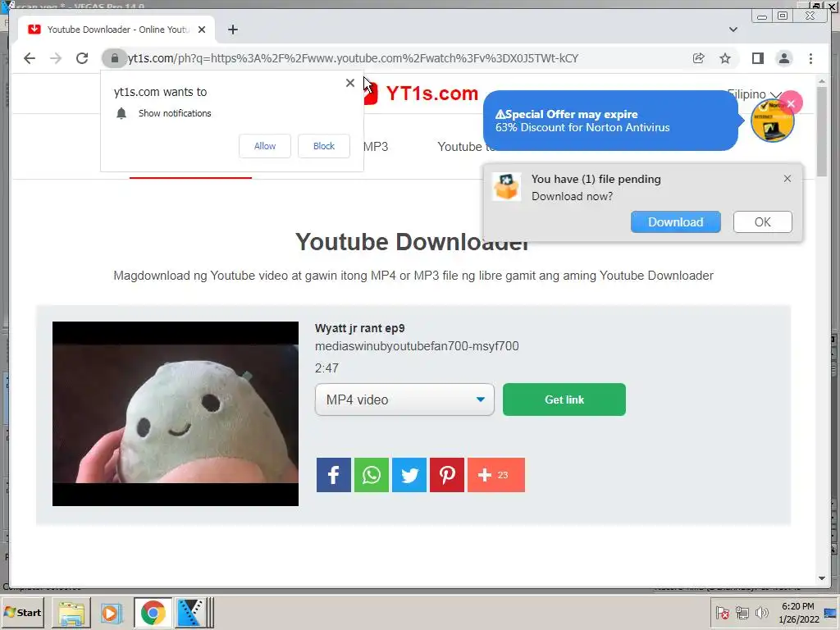Share on Facebook
The width and height of the screenshot is (840, 630).
333,475
